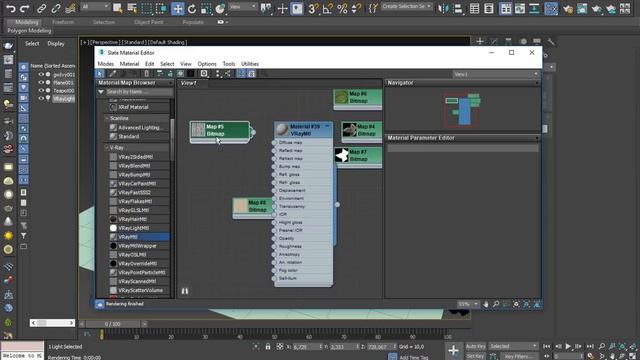Viewport: 640px width, 360px height.
Task: Click the time slider 0 / 100
Action: tap(113, 324)
